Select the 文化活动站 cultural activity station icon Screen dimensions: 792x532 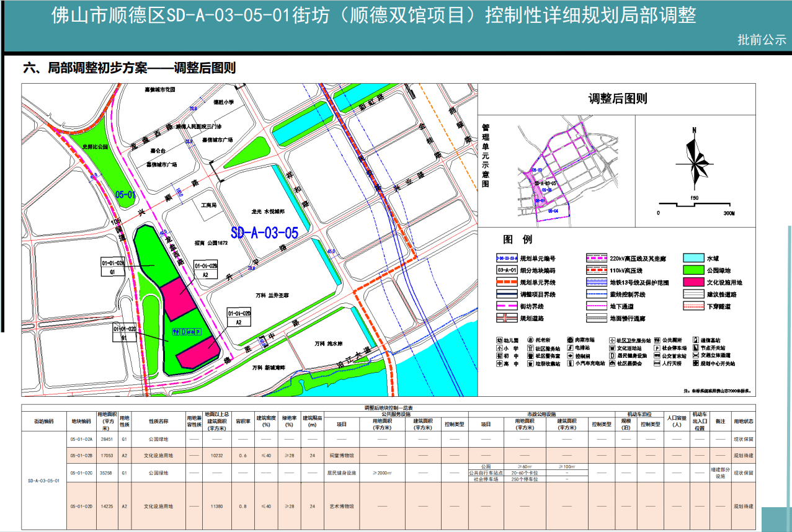click(612, 349)
